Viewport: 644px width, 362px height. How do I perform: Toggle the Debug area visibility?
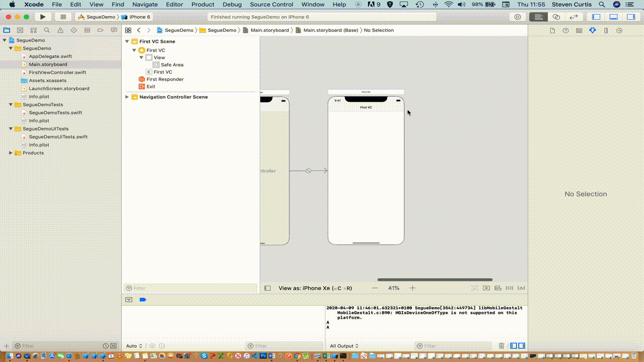click(x=613, y=17)
